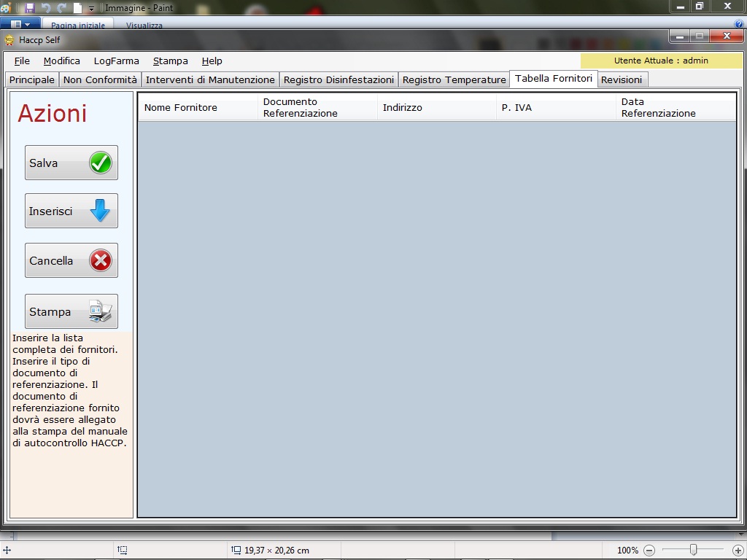Click the Paint undo arrow icon

(46, 8)
